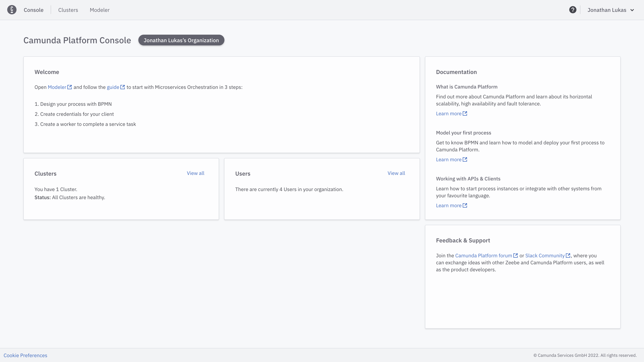The image size is (644, 362).
Task: Open the Slack Community link
Action: (x=545, y=256)
